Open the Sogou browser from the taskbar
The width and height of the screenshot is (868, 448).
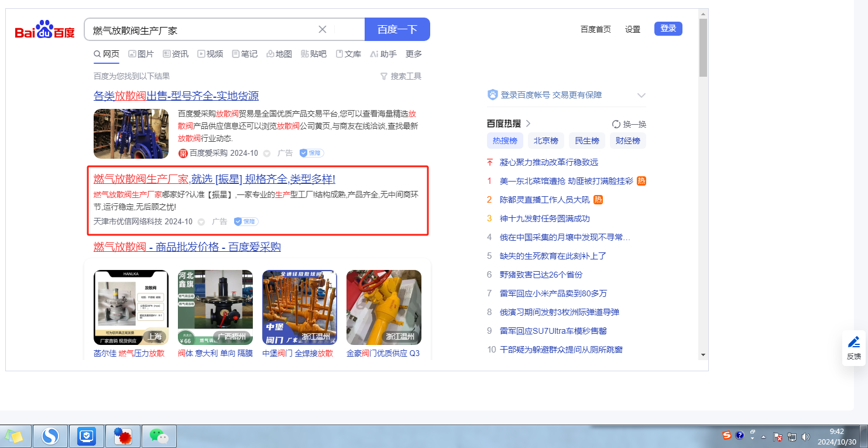click(x=50, y=436)
